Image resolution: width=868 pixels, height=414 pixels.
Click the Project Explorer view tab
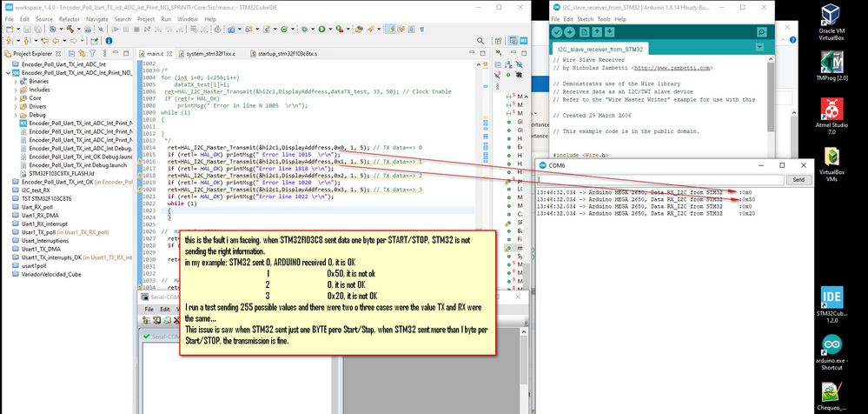point(33,54)
